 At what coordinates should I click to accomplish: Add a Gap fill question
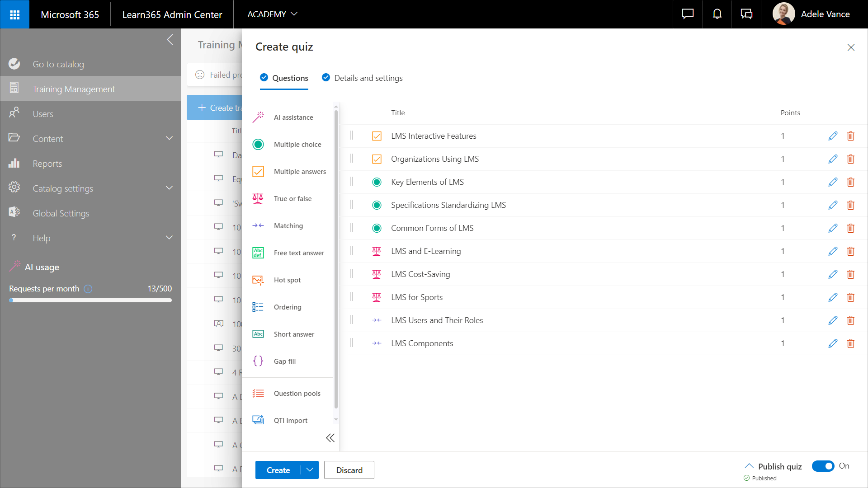coord(284,361)
